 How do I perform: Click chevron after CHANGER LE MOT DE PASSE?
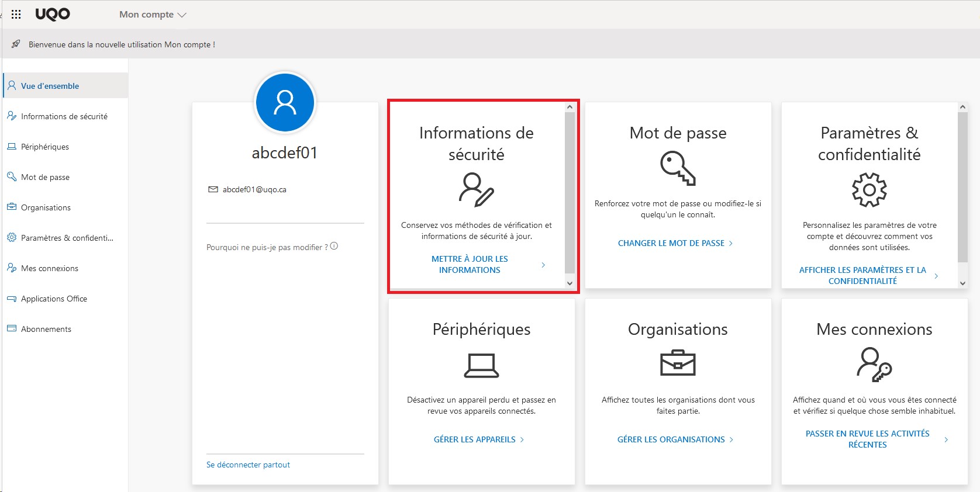[x=731, y=243]
